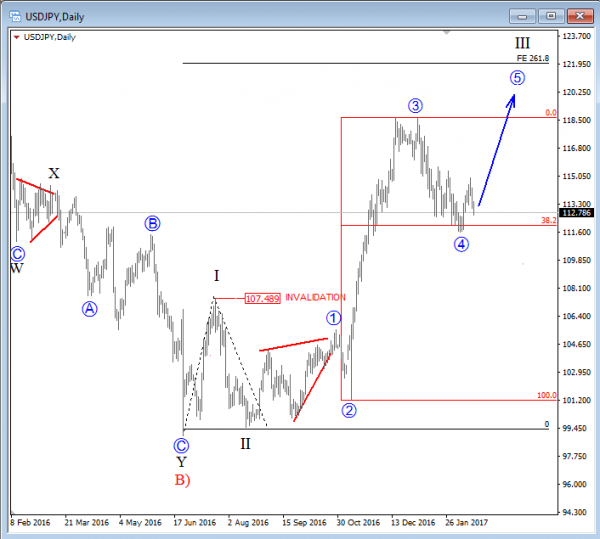Click the USDJPY chart window icon
This screenshot has width=600, height=539.
(15, 16)
